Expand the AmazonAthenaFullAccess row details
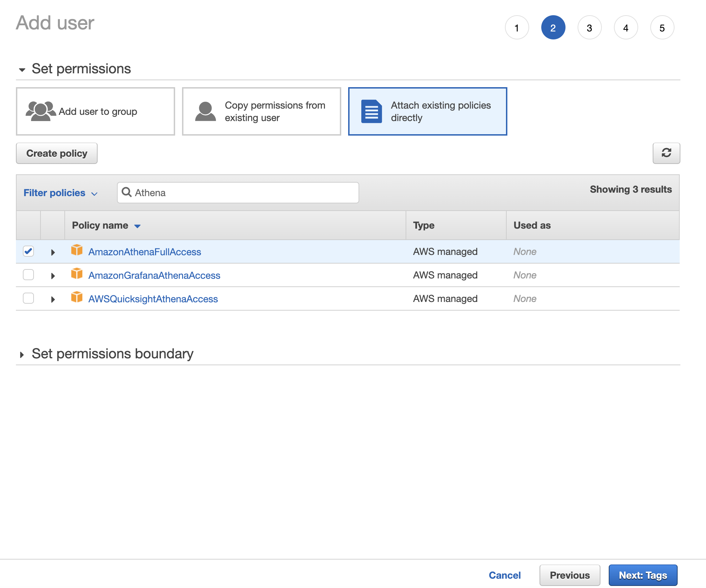The image size is (706, 588). tap(53, 252)
